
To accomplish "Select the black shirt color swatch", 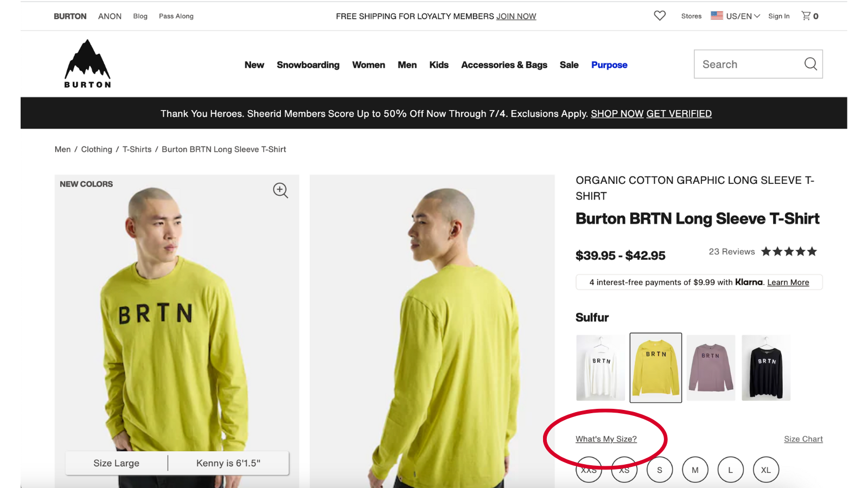I will point(766,368).
